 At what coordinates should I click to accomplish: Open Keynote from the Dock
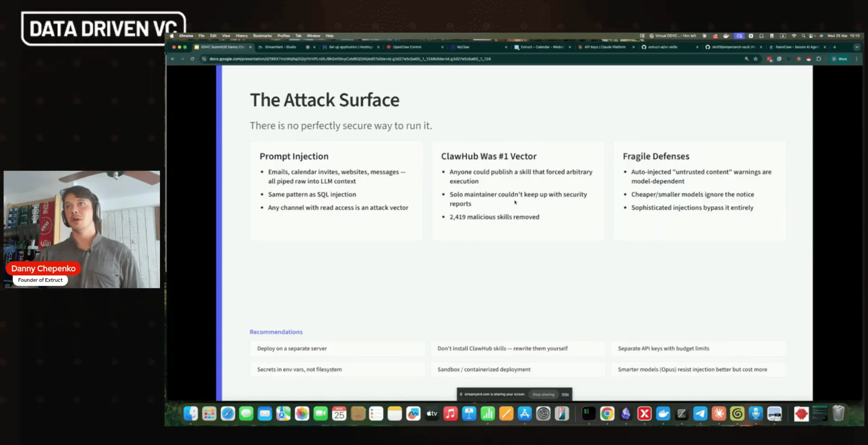(469, 414)
